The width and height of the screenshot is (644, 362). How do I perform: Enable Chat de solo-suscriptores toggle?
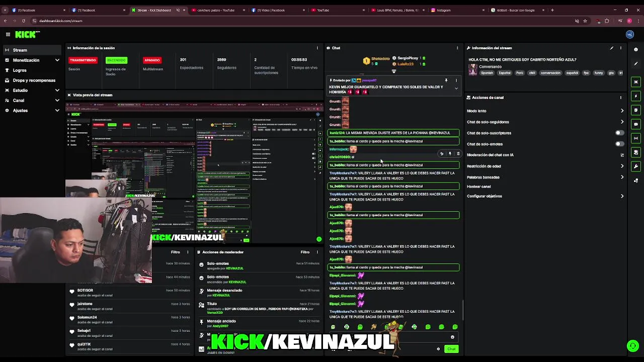620,133
